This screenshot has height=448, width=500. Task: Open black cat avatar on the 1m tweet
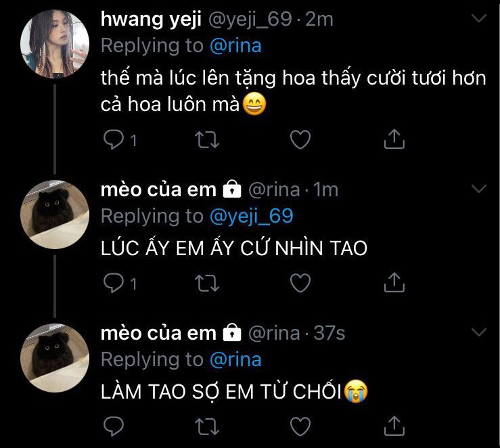pos(55,215)
